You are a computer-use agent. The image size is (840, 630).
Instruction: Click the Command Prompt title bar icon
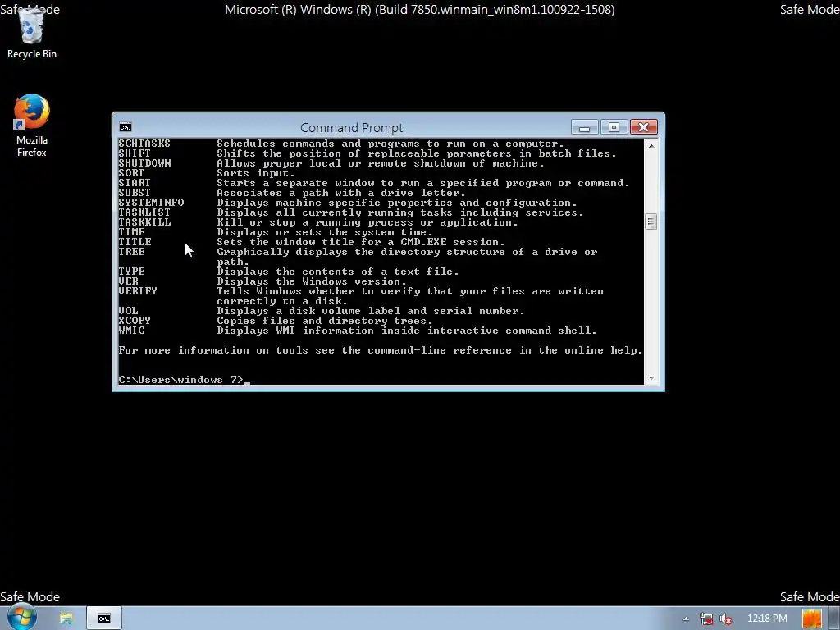tap(126, 127)
